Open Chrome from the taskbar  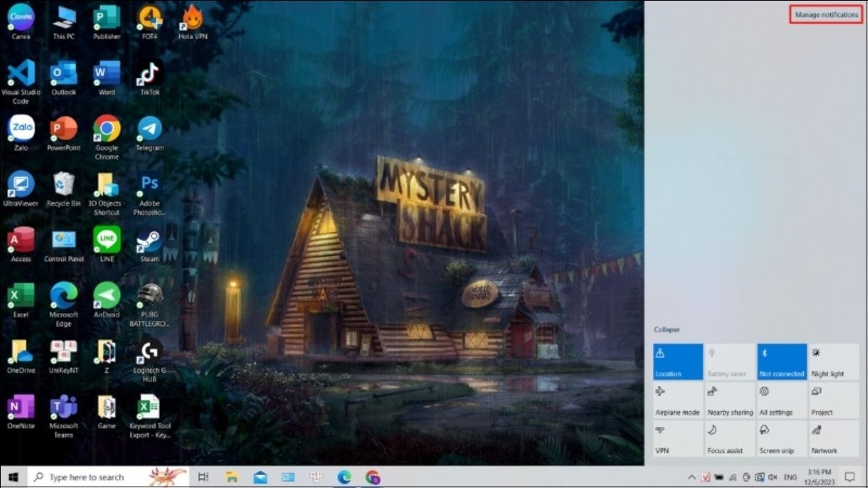[x=373, y=477]
